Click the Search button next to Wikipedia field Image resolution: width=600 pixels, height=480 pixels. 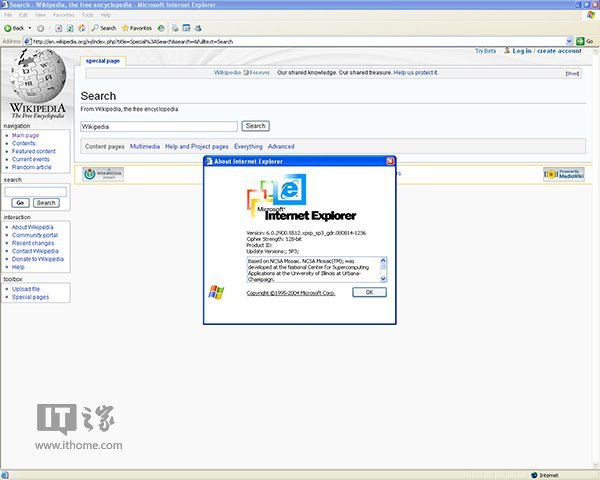coord(255,126)
